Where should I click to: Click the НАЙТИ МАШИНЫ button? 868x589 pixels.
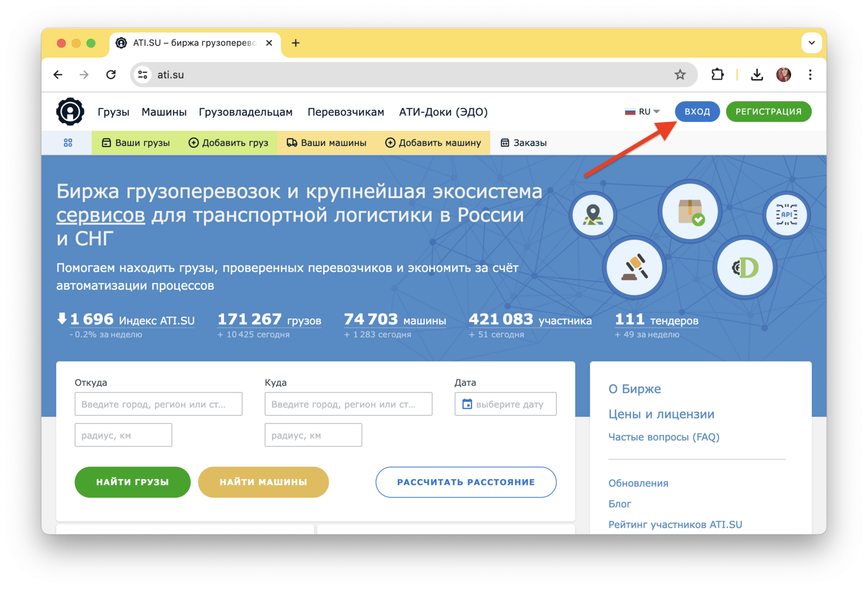tap(263, 482)
